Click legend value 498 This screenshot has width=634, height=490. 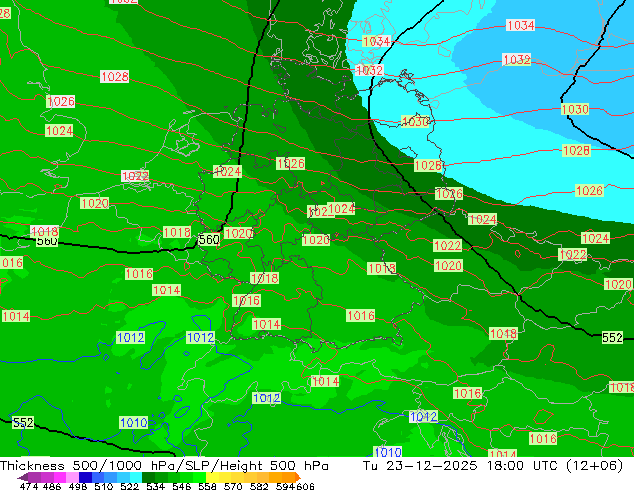pyautogui.click(x=78, y=486)
